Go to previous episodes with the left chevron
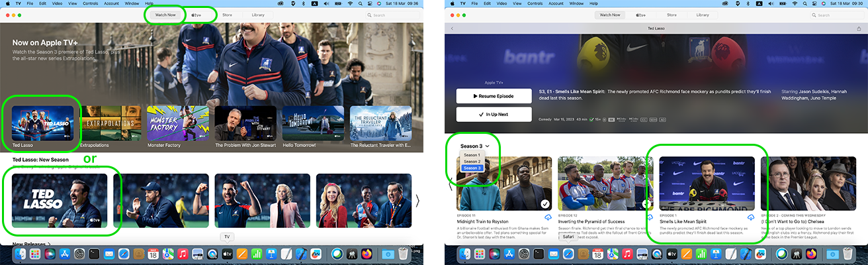The image size is (868, 265). click(451, 184)
